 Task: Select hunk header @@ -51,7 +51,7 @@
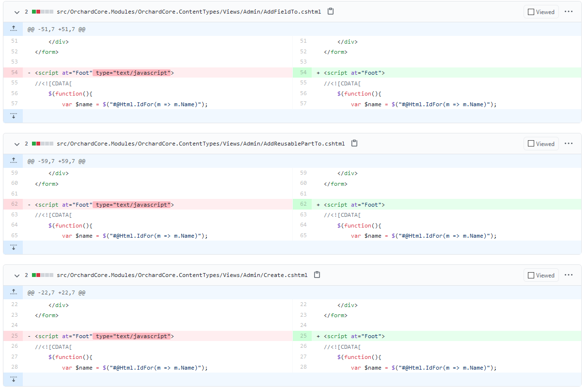coord(56,30)
